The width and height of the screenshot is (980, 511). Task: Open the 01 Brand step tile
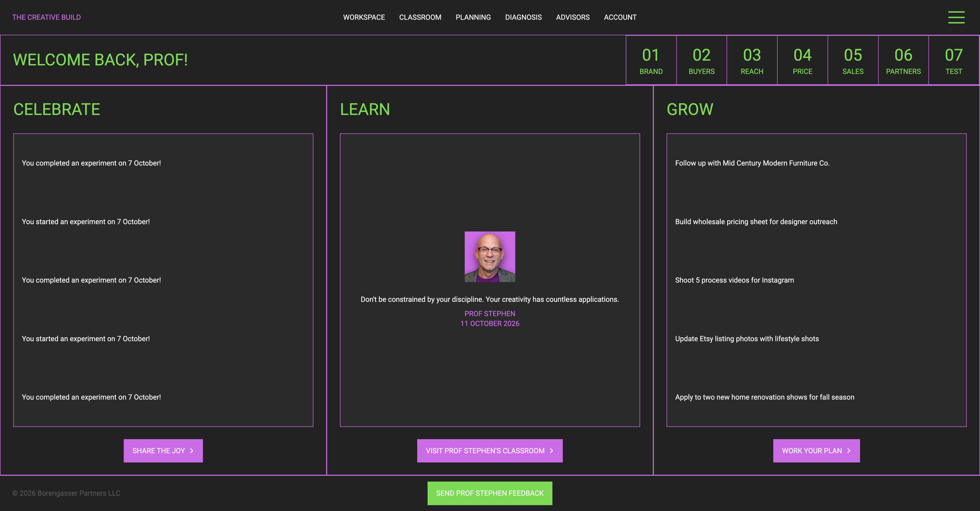click(x=651, y=60)
